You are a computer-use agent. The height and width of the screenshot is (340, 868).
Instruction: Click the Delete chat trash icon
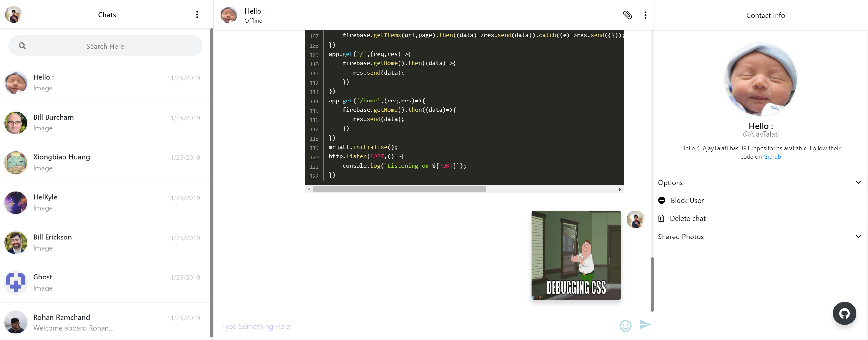pyautogui.click(x=661, y=218)
